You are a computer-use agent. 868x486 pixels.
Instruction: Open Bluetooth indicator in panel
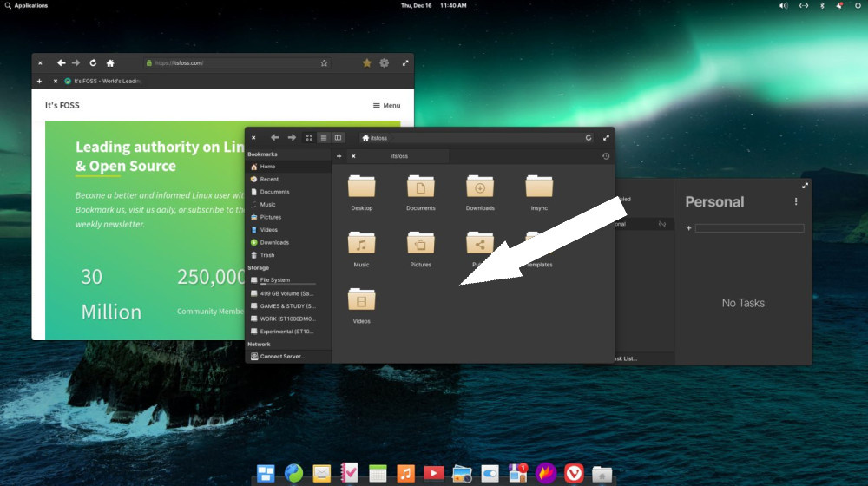[x=822, y=5]
